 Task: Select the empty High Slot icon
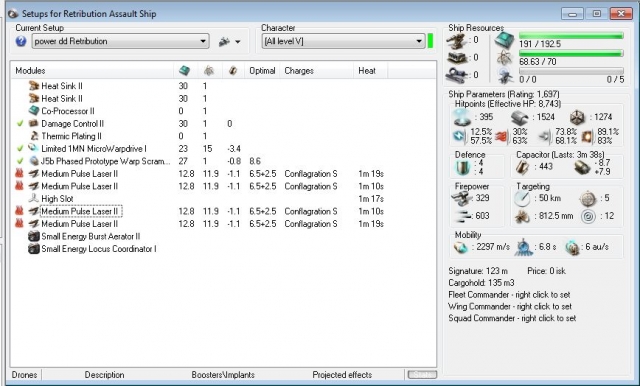[x=34, y=199]
